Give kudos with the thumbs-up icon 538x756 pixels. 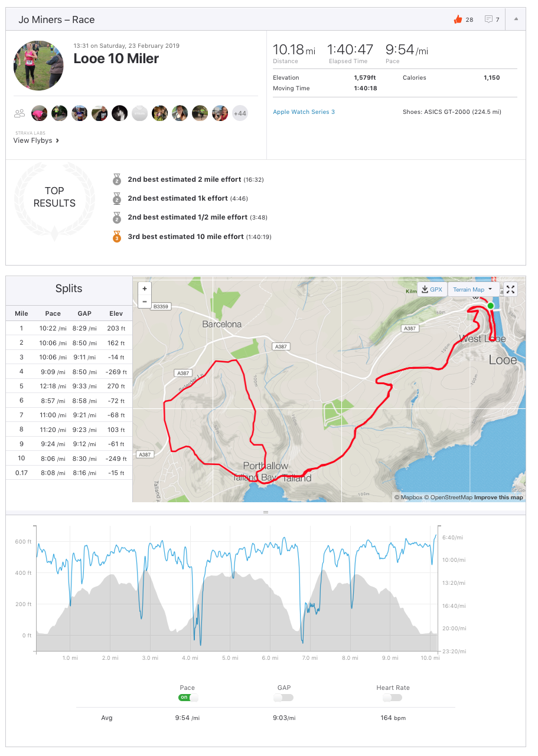pos(458,19)
